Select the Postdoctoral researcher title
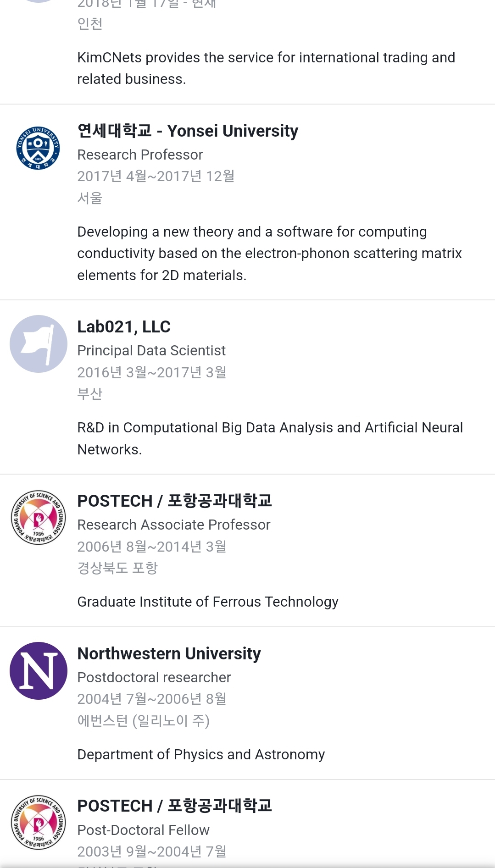Screen dimensions: 495x868 (154, 677)
